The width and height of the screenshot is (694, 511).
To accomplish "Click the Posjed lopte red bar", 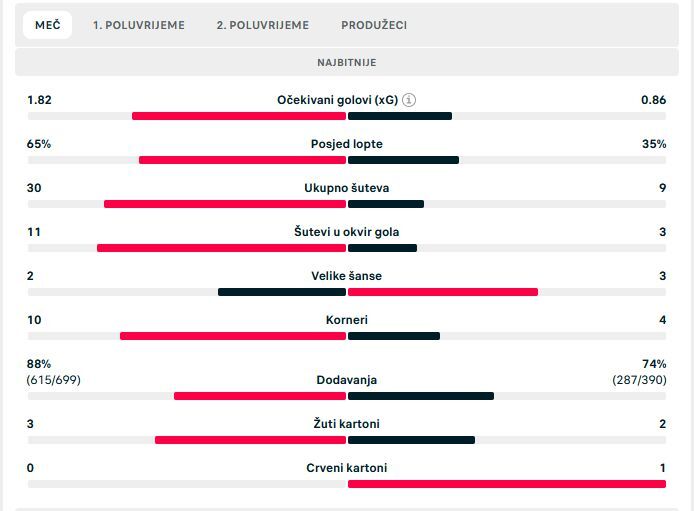I will [x=242, y=160].
